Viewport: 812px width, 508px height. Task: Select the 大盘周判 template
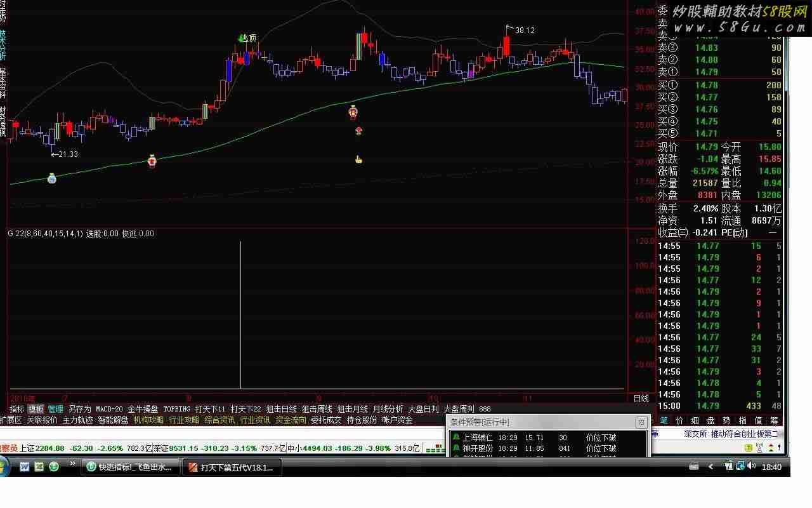click(459, 409)
